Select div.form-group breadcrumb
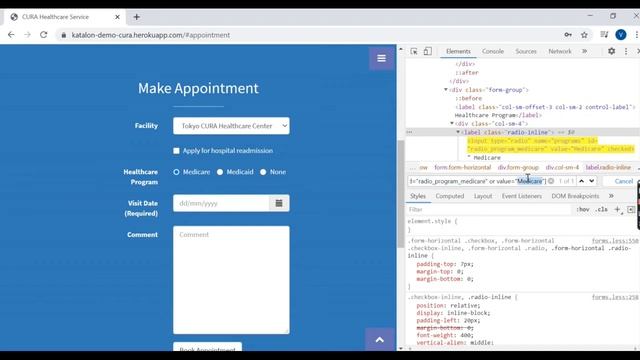The image size is (640, 360). pyautogui.click(x=518, y=167)
